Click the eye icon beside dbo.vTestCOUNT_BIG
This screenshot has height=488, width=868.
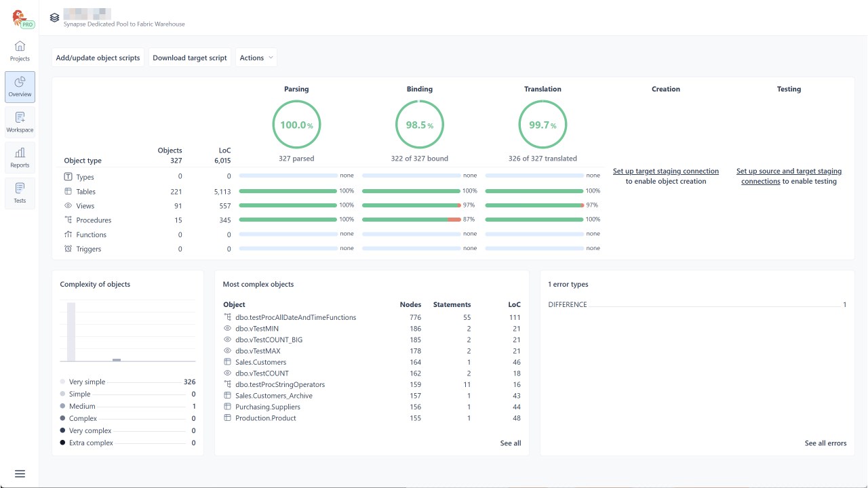click(x=227, y=340)
